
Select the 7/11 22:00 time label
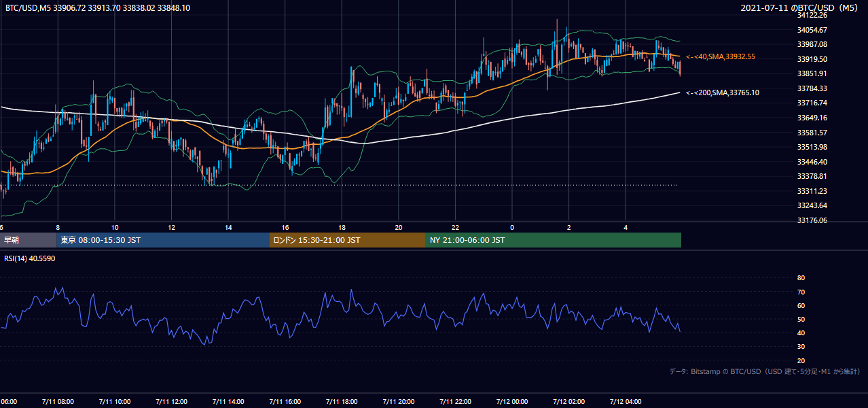(455, 401)
